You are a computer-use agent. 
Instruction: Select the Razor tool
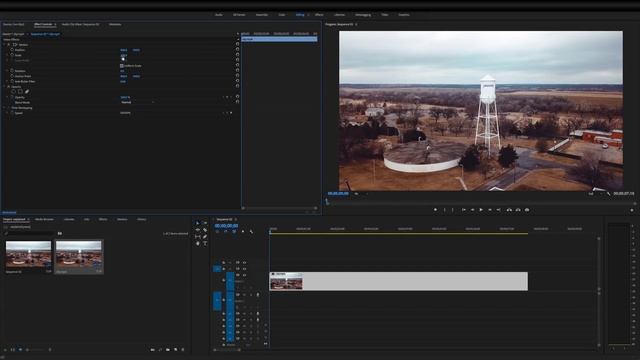(205, 230)
